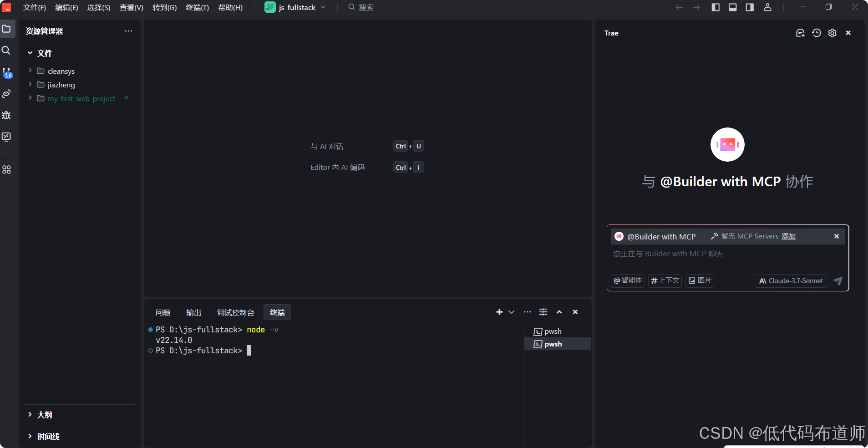Maximize the terminal panel with up chevron
The width and height of the screenshot is (868, 448).
(559, 312)
